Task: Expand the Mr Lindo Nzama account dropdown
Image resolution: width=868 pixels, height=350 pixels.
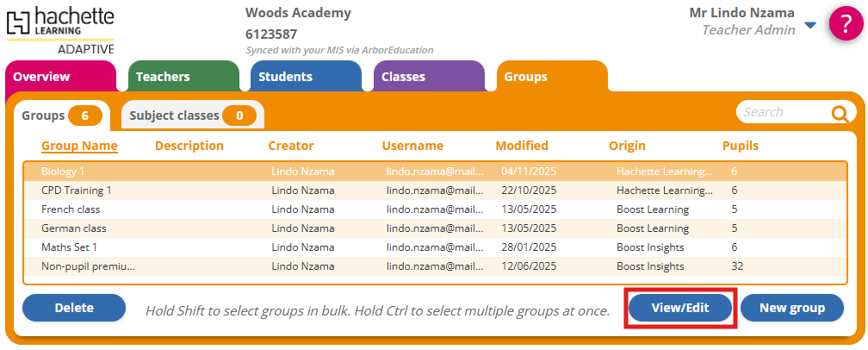Action: pyautogui.click(x=809, y=26)
